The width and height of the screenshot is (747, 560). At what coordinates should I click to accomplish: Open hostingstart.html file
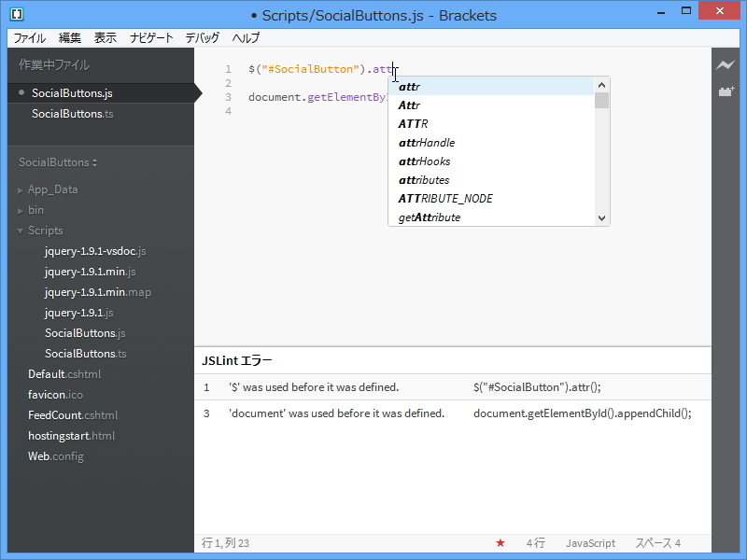click(x=72, y=435)
